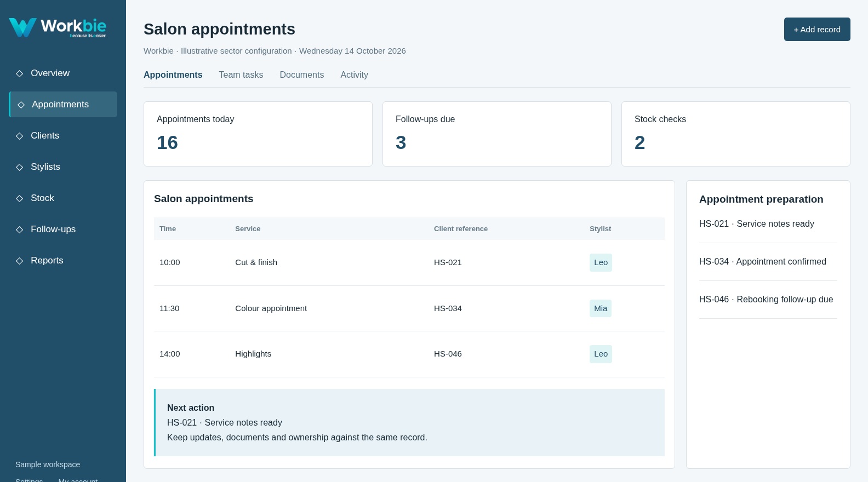868x482 pixels.
Task: Open 'HS-021 · Service notes ready' in Appointment preparation
Action: 757,224
